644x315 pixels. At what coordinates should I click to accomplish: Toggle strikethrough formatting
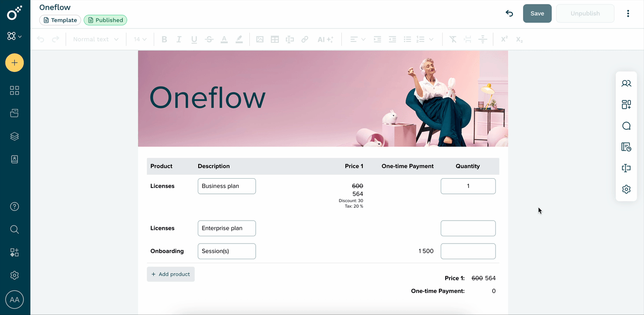209,39
